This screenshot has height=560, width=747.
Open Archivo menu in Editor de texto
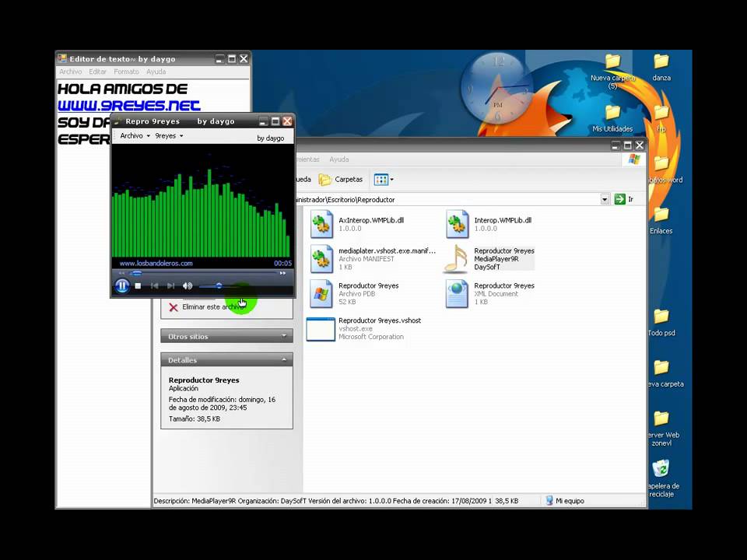tap(71, 72)
